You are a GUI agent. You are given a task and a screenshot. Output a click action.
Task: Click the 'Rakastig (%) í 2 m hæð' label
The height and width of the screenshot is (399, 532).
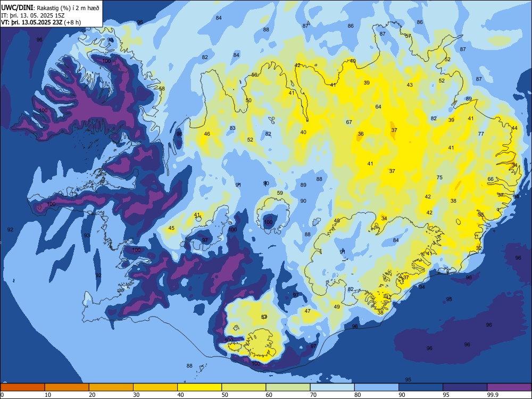[x=68, y=8]
